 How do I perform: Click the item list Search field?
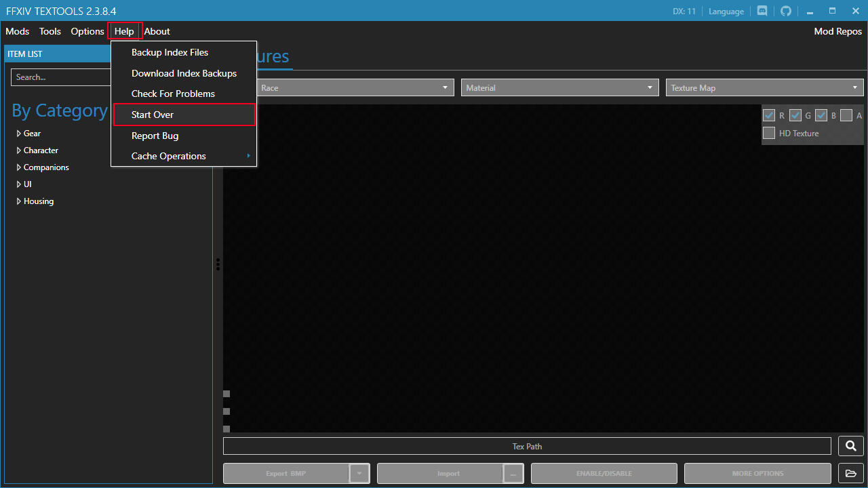click(60, 77)
